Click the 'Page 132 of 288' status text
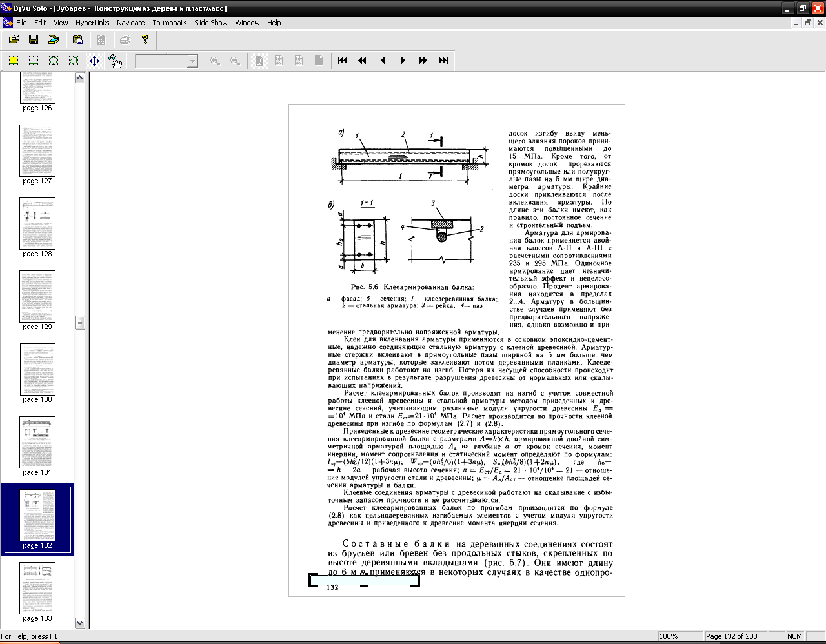The width and height of the screenshot is (826, 644). tap(736, 636)
